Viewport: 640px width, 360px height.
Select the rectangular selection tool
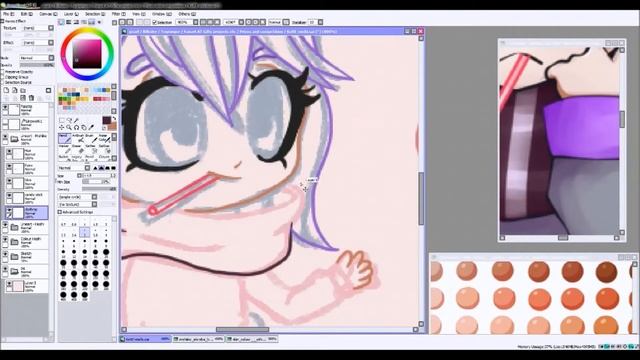(x=62, y=120)
